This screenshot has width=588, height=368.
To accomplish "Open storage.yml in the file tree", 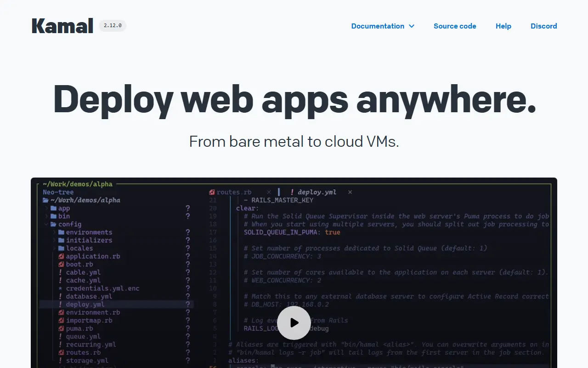I will (x=84, y=361).
